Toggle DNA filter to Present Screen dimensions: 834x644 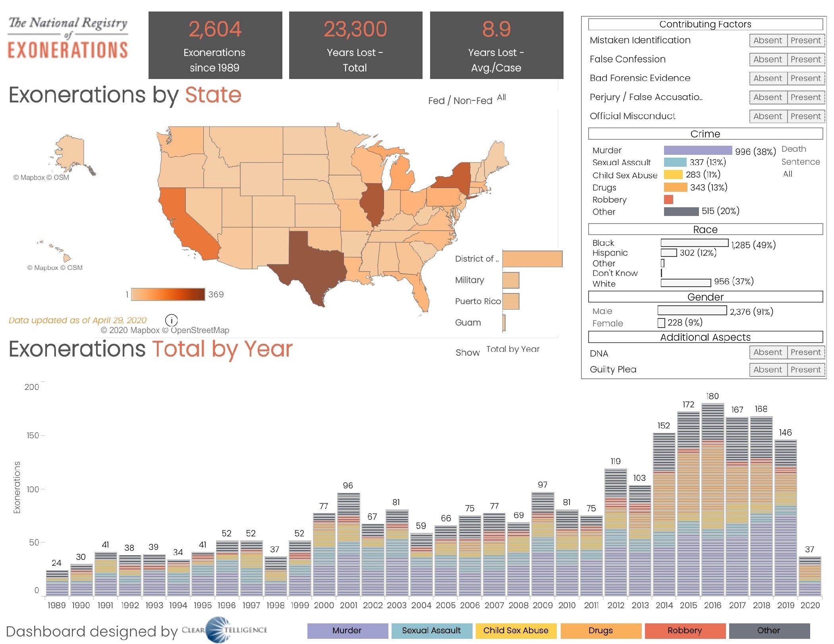(x=805, y=352)
